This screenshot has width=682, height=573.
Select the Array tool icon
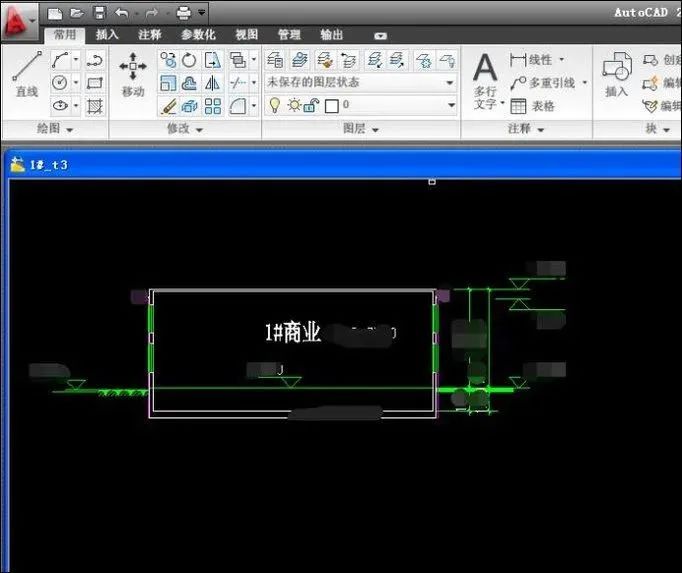213,106
